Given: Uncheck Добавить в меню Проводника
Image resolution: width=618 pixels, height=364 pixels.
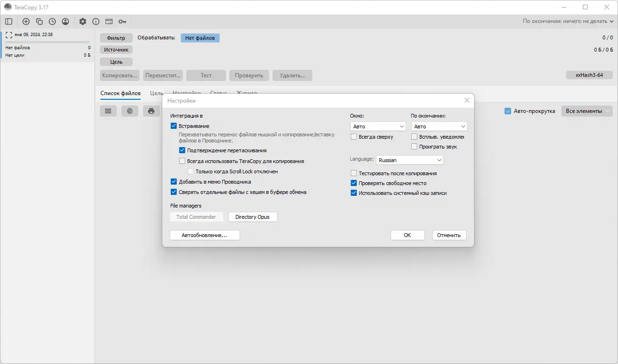Looking at the screenshot, I should [174, 182].
